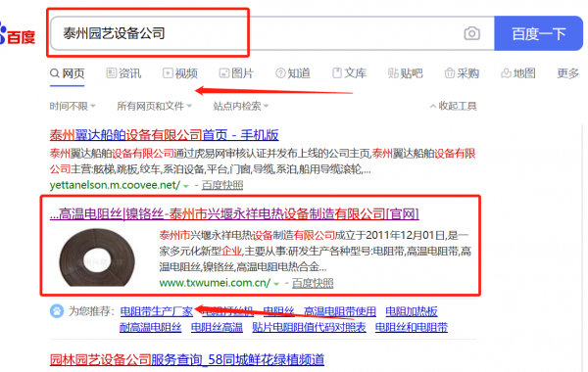The height and width of the screenshot is (372, 588).
Task: Expand the 所有网页和文件 filter dropdown
Action: coord(155,106)
